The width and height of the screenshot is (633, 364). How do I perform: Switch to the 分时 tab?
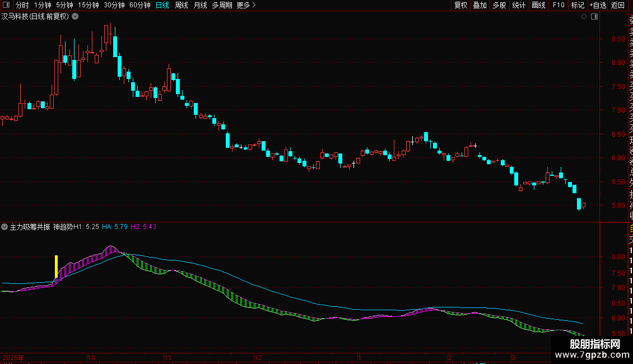(22, 5)
